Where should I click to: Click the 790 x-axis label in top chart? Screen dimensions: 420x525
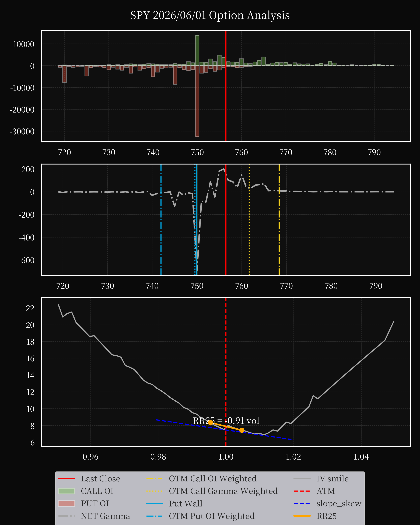point(374,152)
